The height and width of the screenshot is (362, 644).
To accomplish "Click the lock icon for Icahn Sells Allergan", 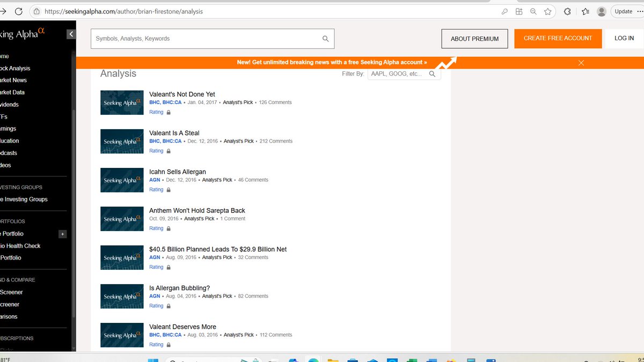I will 169,190.
